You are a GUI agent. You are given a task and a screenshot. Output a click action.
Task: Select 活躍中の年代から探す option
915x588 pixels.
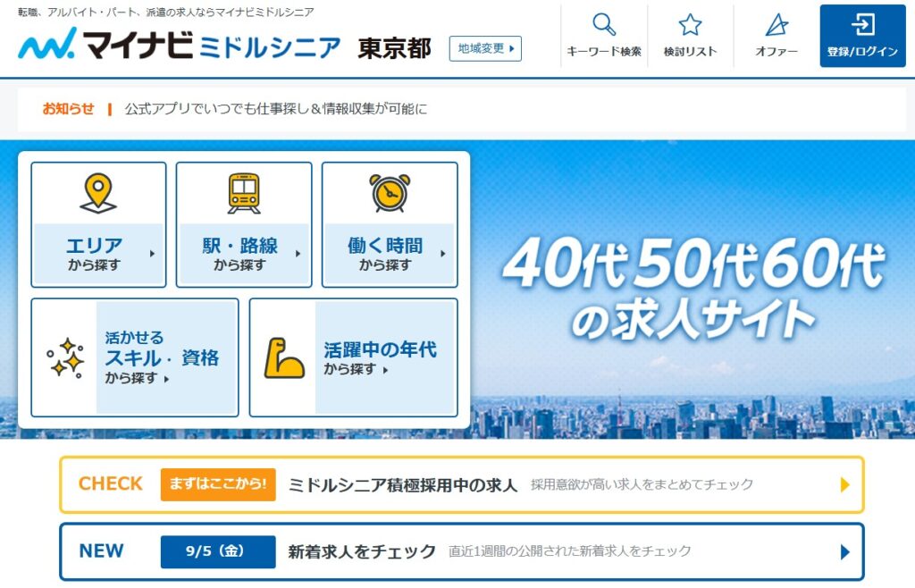[x=354, y=357]
